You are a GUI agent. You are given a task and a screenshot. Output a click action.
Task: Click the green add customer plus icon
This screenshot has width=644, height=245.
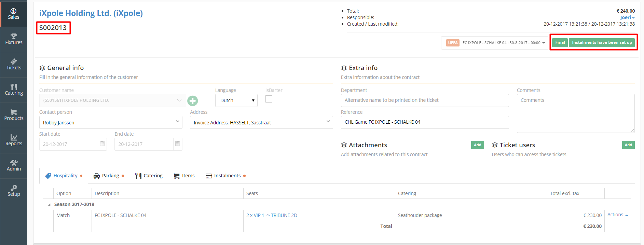pyautogui.click(x=193, y=101)
